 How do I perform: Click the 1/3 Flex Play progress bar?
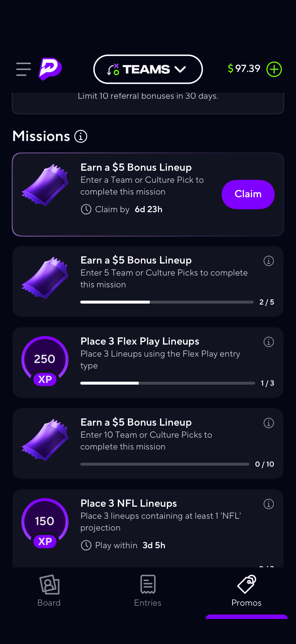(167, 383)
